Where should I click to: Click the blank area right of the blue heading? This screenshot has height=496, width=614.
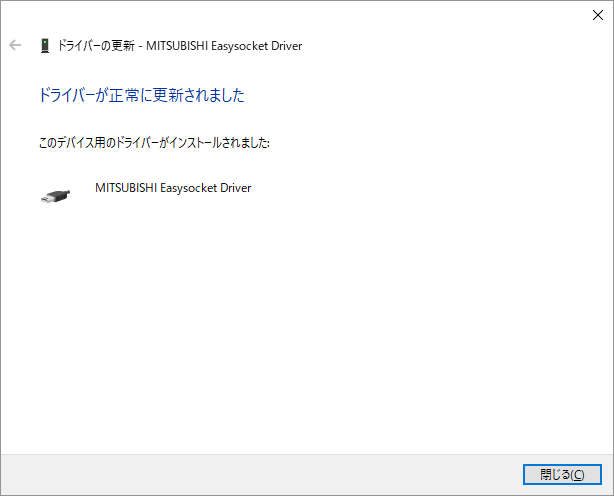[x=420, y=96]
